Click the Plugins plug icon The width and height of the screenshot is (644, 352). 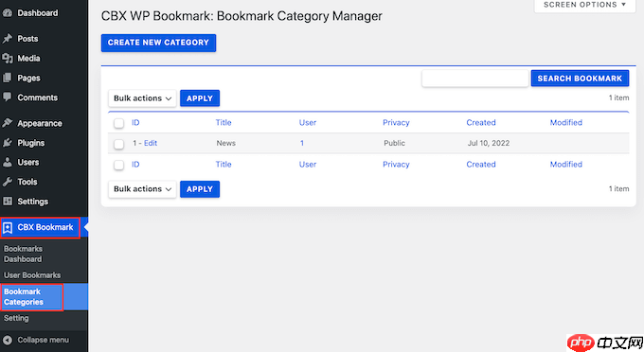tap(7, 143)
